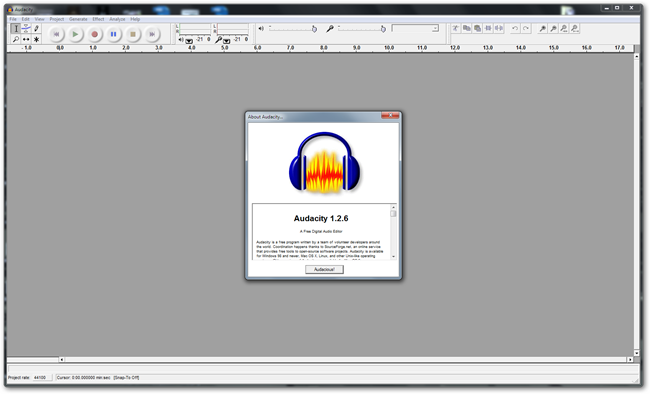Click the vertical scrollbar down arrow

click(x=637, y=353)
